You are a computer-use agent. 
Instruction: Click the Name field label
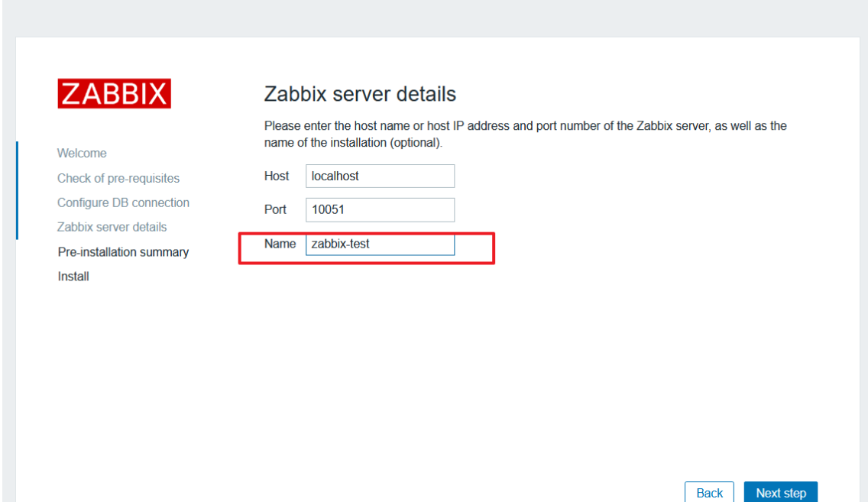coord(280,243)
